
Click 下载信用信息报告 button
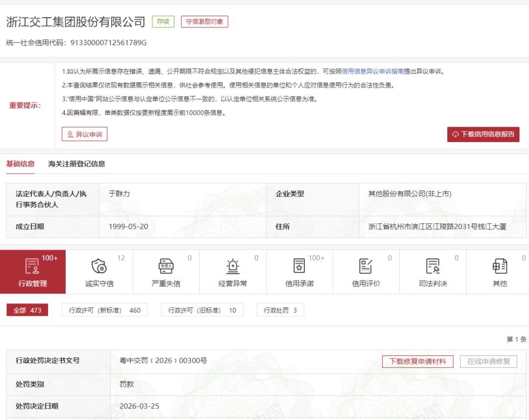point(483,134)
